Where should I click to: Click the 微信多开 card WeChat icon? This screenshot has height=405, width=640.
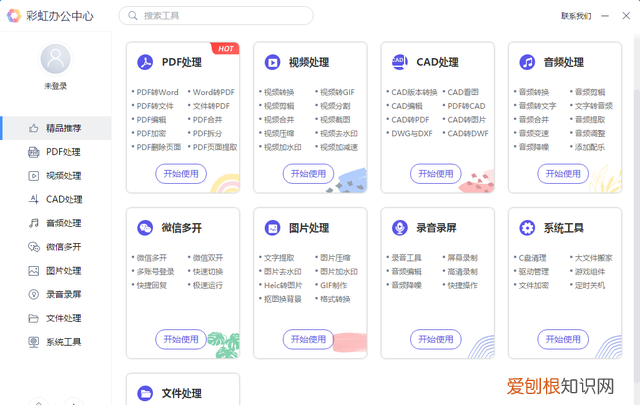(145, 228)
